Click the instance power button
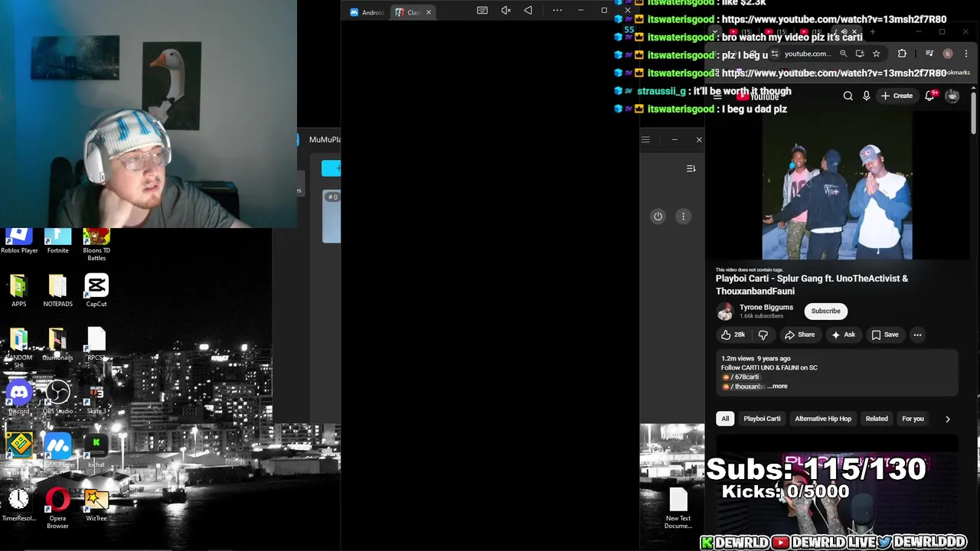Viewport: 980px width, 551px height. (x=658, y=217)
